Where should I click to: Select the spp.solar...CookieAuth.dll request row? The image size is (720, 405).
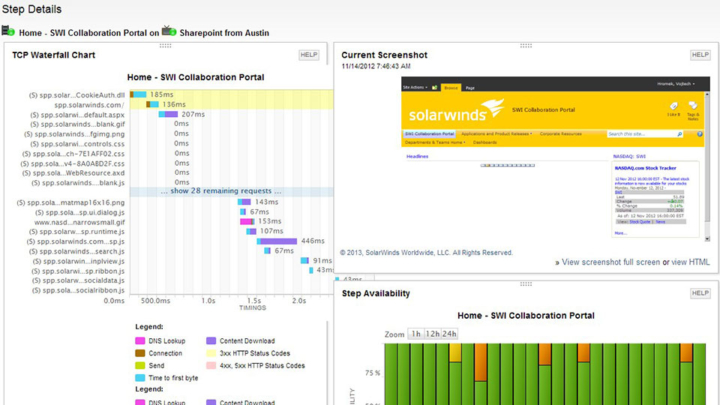coord(77,96)
